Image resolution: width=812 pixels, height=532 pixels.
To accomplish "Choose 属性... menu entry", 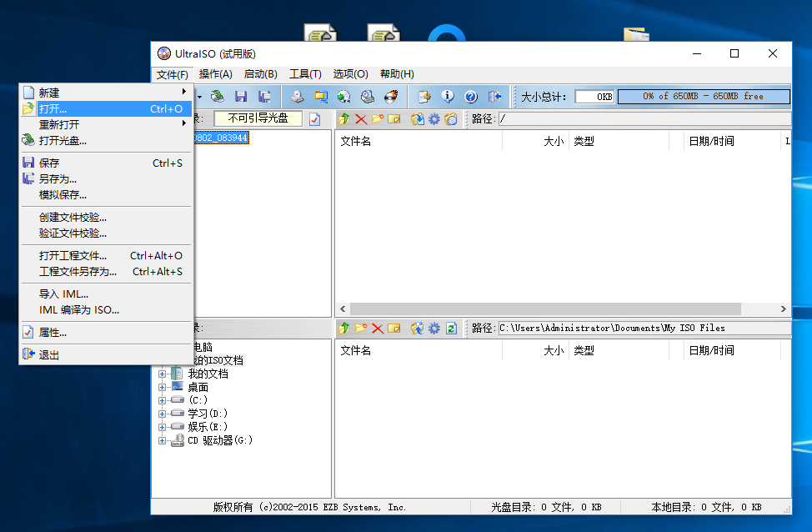I will point(106,332).
